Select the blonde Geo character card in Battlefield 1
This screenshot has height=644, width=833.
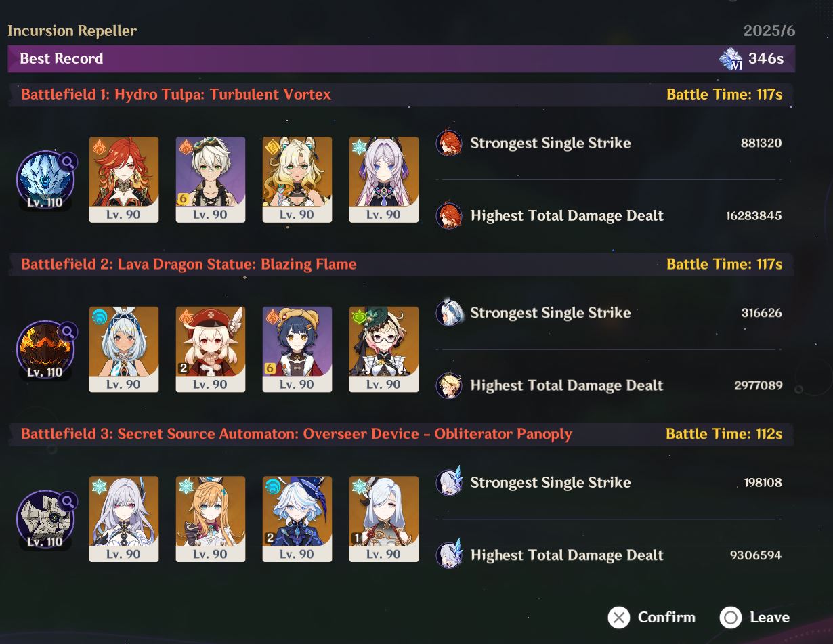297,179
